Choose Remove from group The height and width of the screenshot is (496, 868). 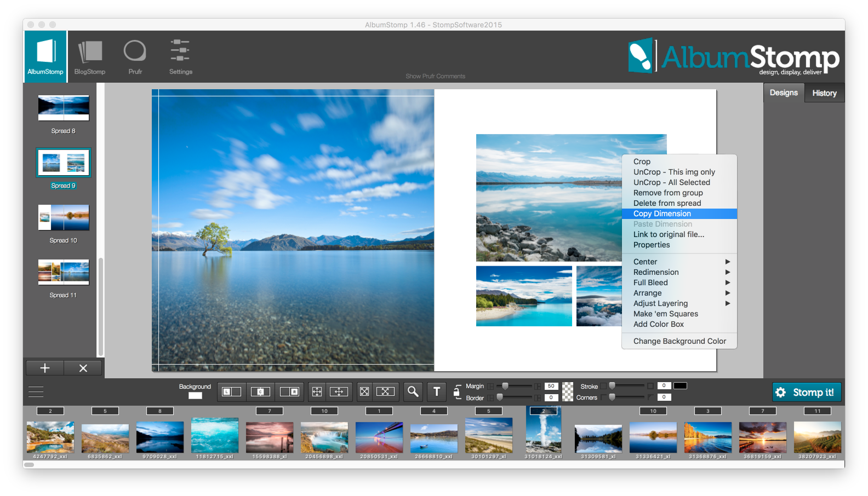[679, 193]
